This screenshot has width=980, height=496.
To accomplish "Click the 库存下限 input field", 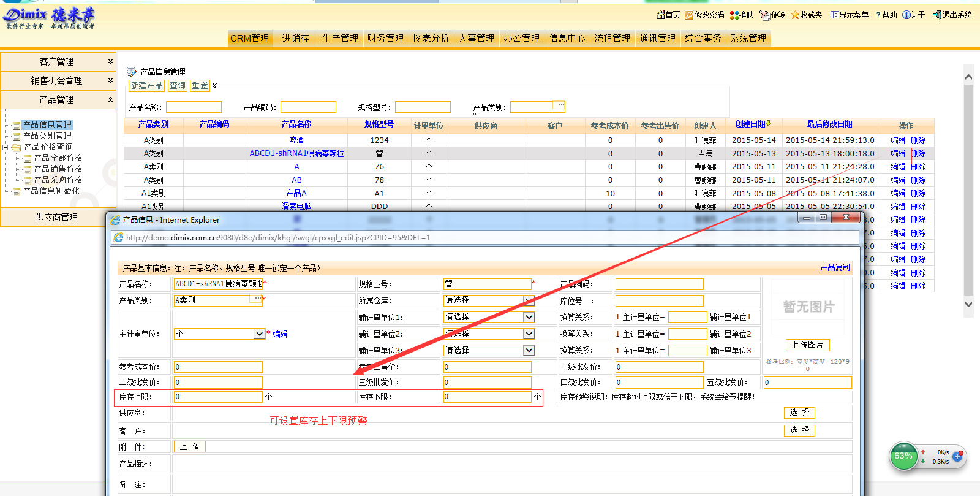I will click(487, 397).
